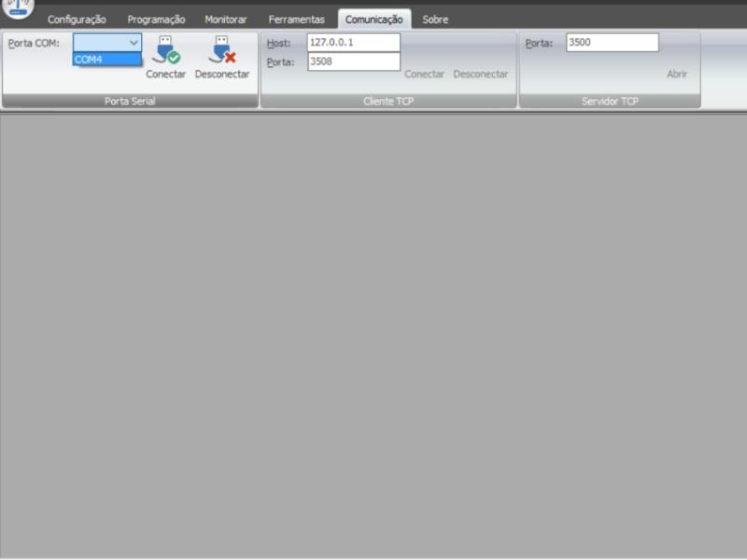Click the serial port Desconectar plug icon

221,50
